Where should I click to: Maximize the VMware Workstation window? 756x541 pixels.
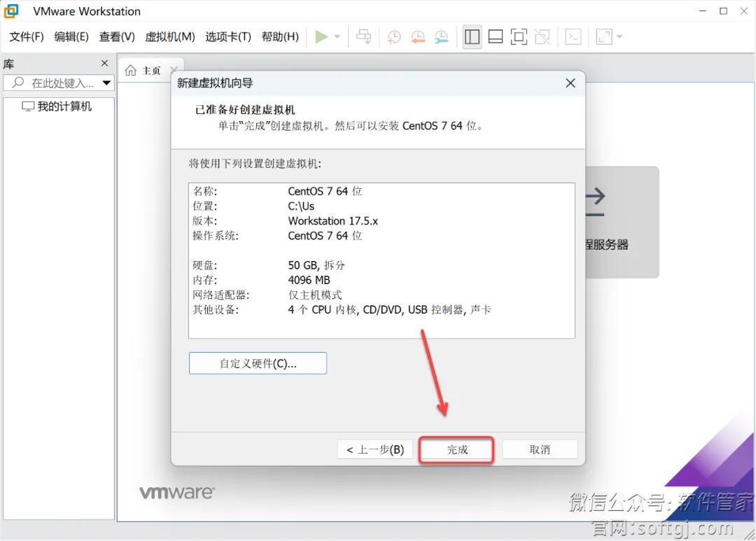coord(724,10)
